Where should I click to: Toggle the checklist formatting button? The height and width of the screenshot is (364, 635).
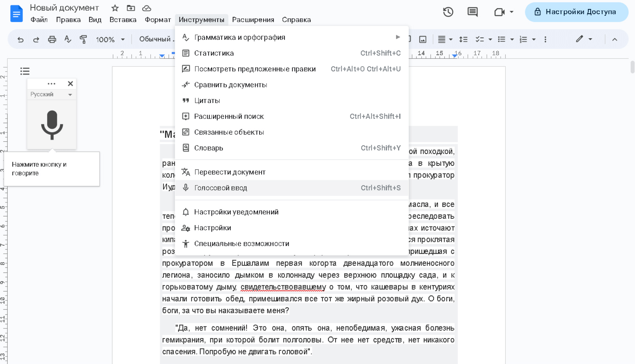pyautogui.click(x=479, y=40)
